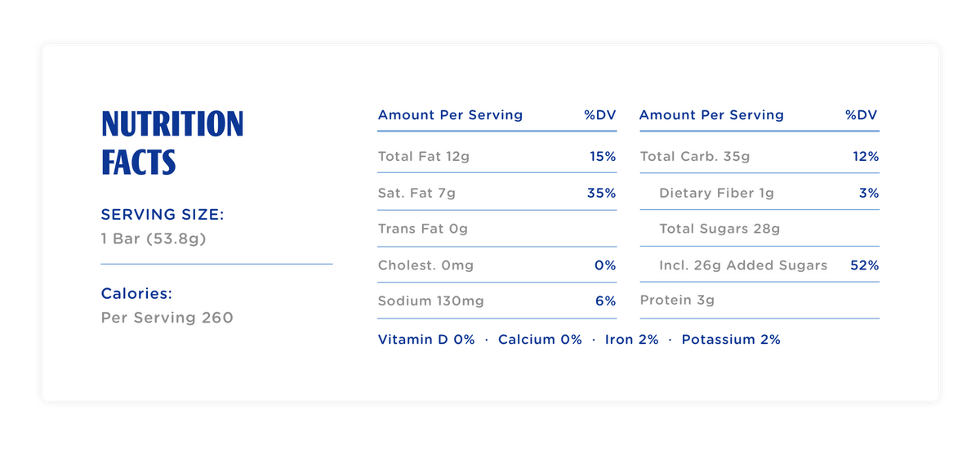Select the Per Serving 260 text

pyautogui.click(x=167, y=318)
